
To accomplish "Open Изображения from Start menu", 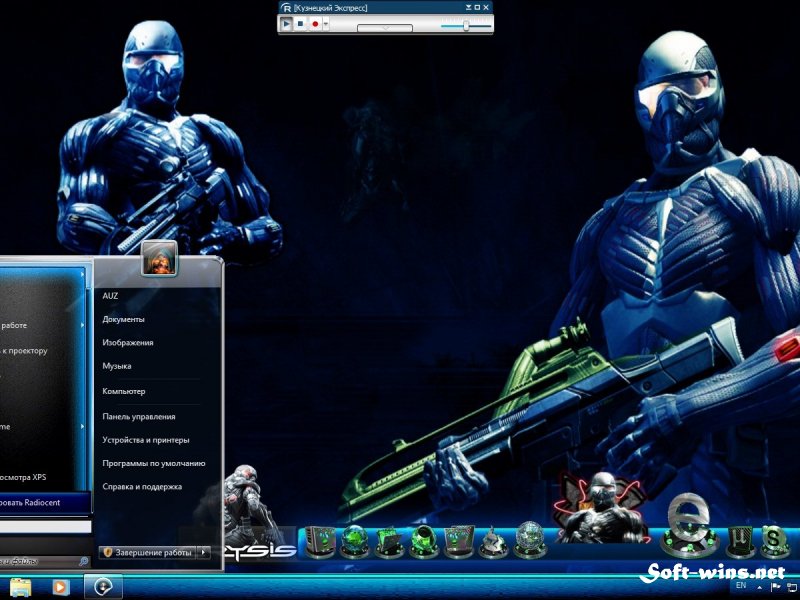I will tap(128, 342).
